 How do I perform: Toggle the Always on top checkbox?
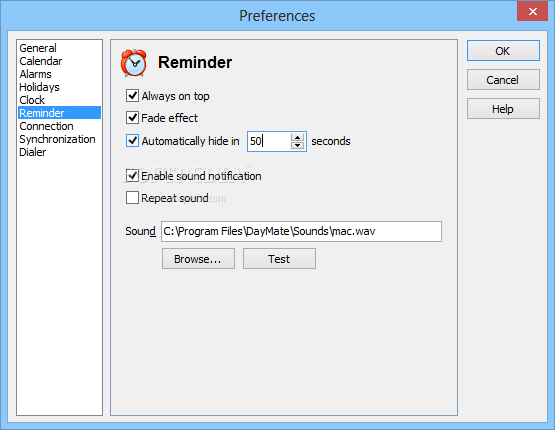[x=132, y=96]
